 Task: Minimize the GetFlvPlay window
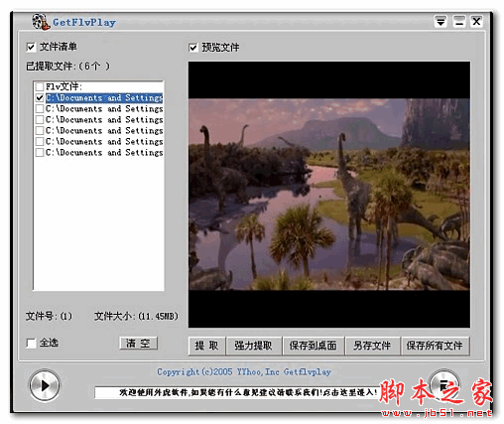point(459,22)
